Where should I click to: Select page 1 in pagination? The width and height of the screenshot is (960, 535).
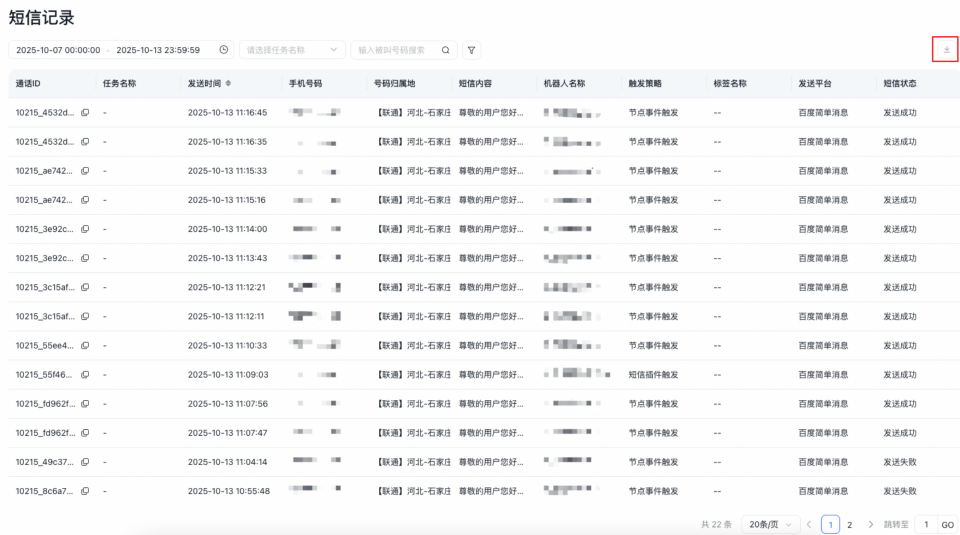coord(830,524)
